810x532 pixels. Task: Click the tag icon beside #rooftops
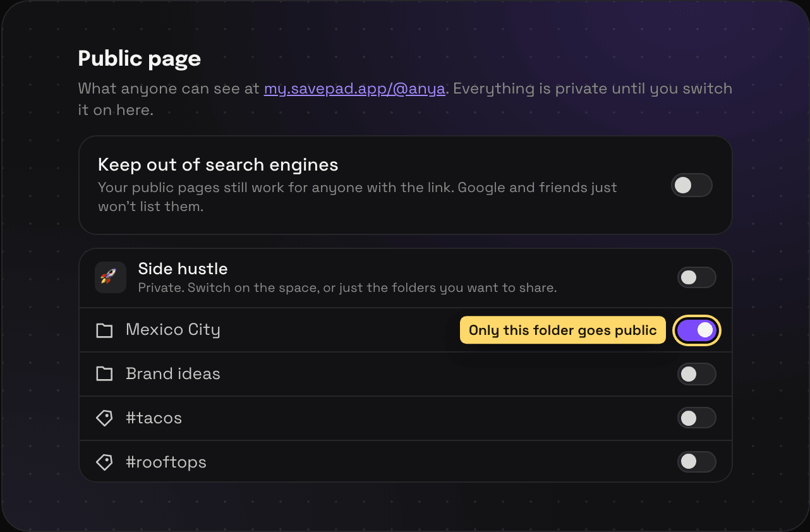click(104, 462)
